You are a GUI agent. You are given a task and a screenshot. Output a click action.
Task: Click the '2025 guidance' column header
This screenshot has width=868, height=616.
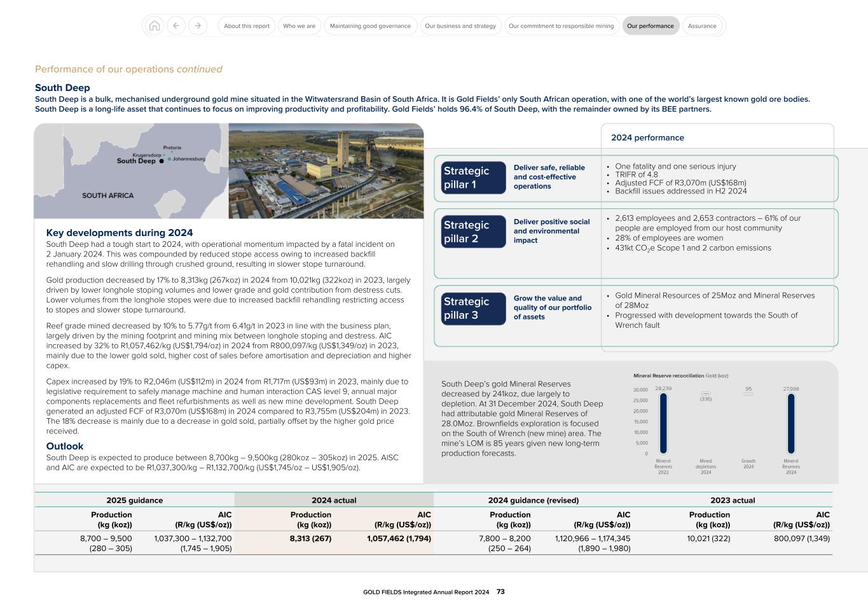[136, 500]
